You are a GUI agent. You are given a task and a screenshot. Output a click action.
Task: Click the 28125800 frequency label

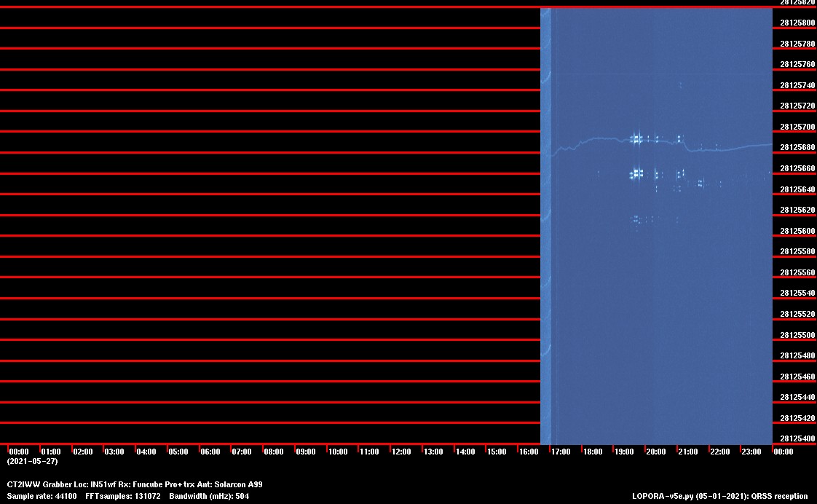797,23
